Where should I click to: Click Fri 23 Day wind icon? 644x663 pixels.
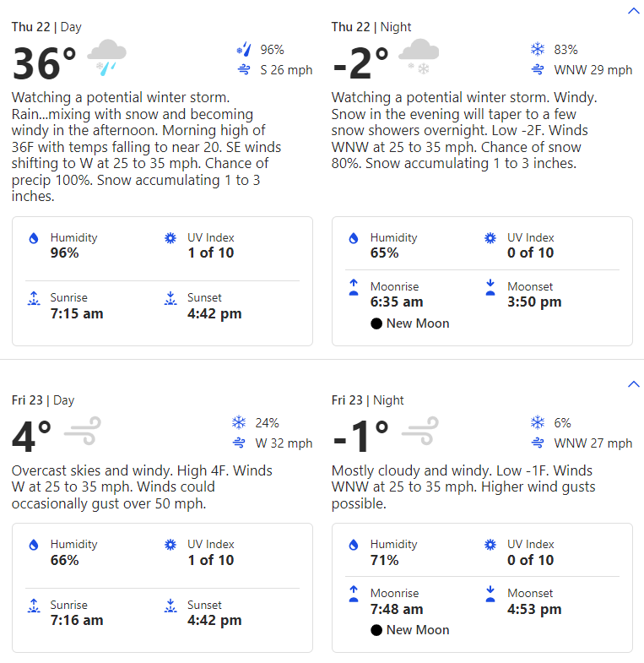(x=83, y=431)
